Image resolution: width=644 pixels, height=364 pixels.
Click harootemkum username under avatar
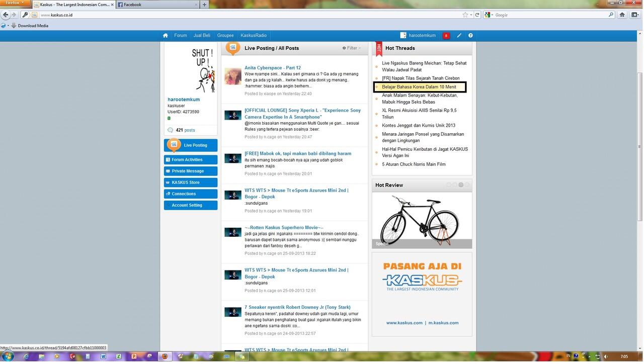pos(184,100)
